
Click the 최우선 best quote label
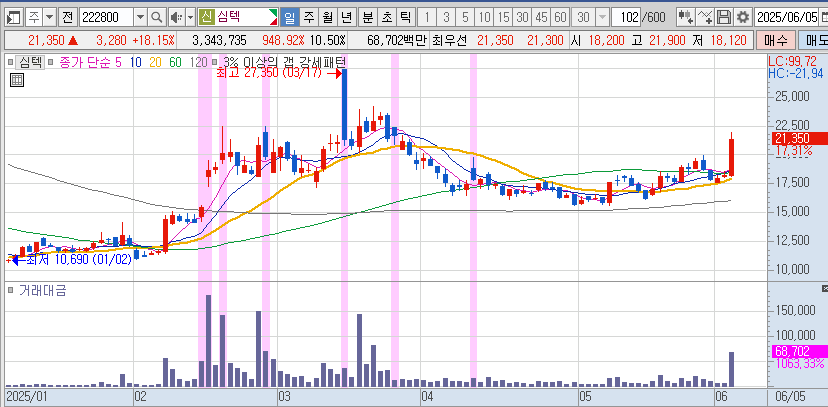(449, 40)
